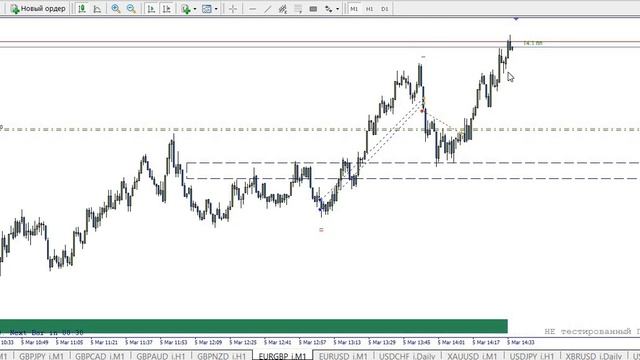The image size is (640, 360).
Task: Click the add indicators icon
Action: (186, 9)
